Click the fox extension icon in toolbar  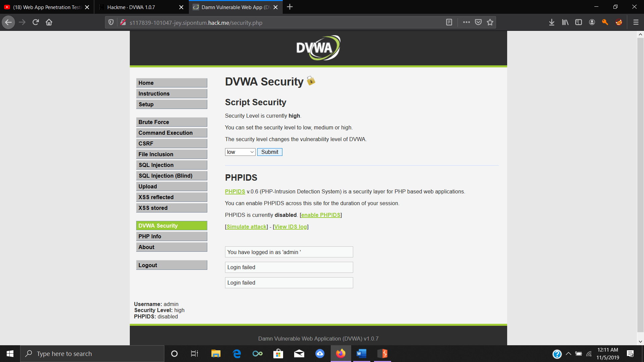tap(619, 22)
